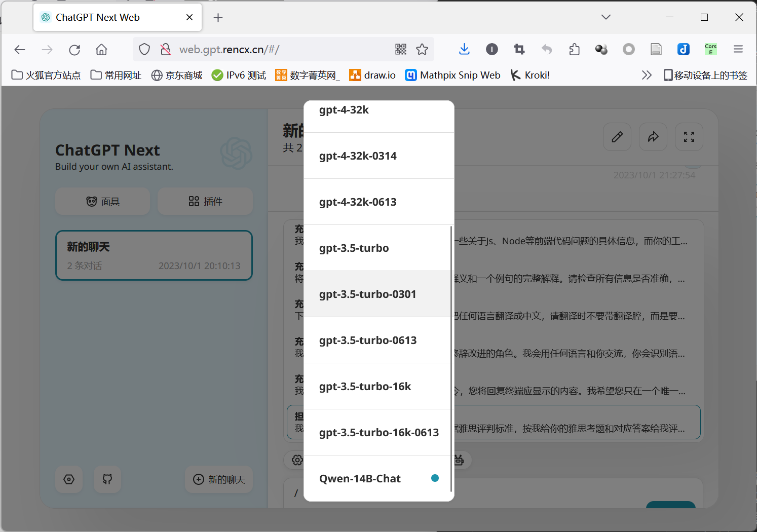Start a 新的聊天 with plus button
This screenshot has width=757, height=532.
click(219, 479)
